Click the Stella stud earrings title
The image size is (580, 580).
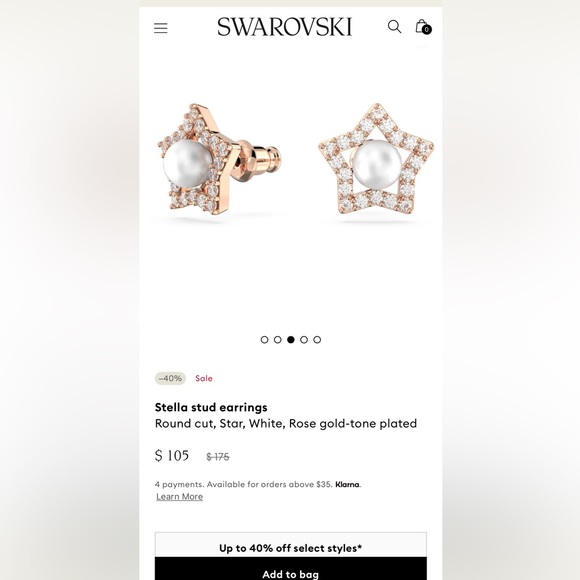[x=211, y=407]
